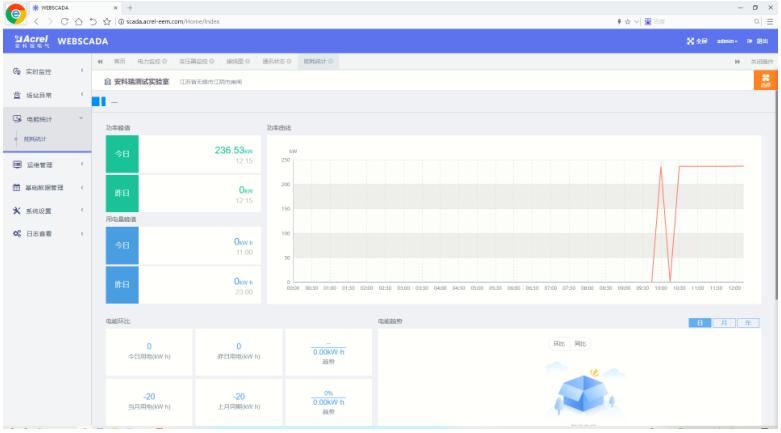Expand 实时监控 sidebar menu

point(45,72)
